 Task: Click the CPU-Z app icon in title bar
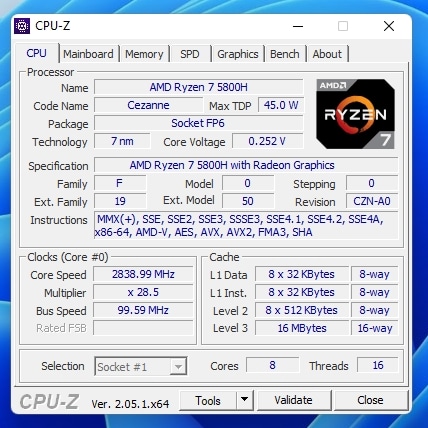click(x=22, y=26)
